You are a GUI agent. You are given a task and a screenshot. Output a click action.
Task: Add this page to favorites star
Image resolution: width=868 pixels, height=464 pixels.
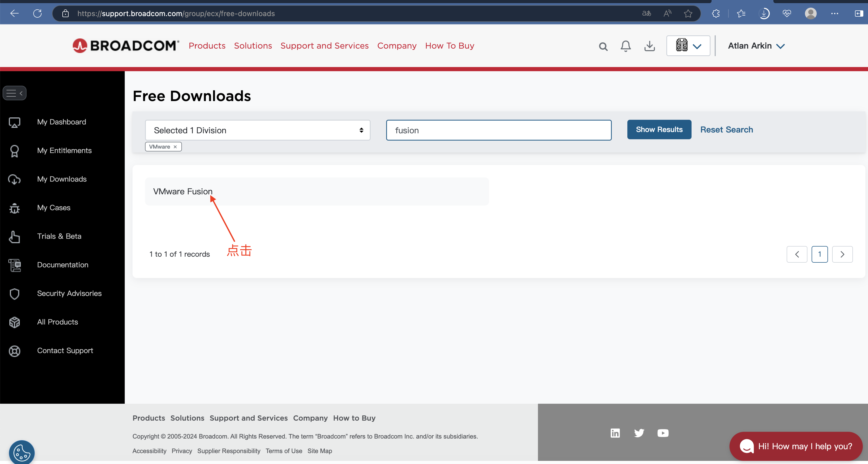pos(688,14)
